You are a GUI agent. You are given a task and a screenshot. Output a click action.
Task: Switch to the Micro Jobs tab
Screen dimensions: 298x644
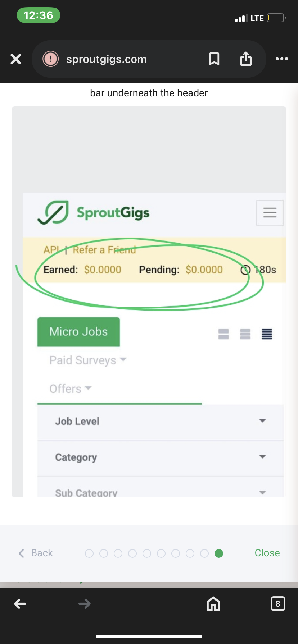click(78, 332)
